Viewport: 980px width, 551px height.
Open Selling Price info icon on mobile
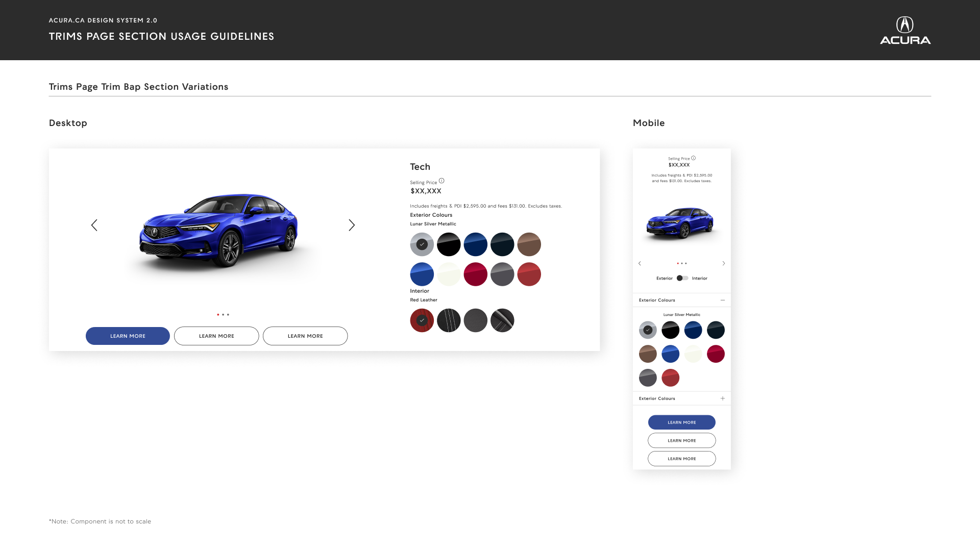point(693,158)
